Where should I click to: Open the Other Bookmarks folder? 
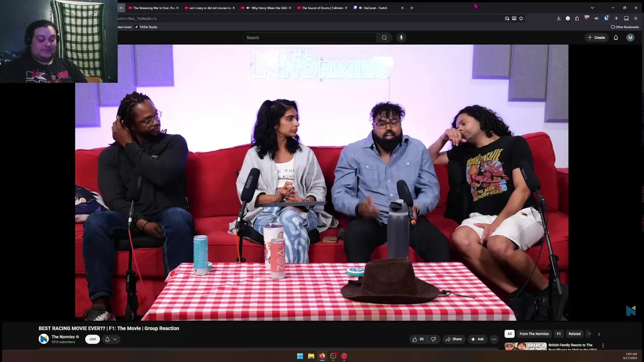[x=624, y=27]
